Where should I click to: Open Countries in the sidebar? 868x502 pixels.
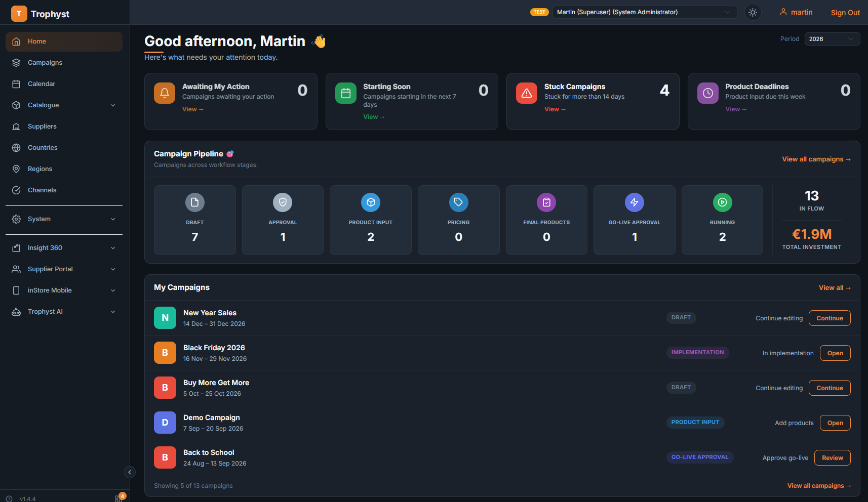pyautogui.click(x=64, y=148)
